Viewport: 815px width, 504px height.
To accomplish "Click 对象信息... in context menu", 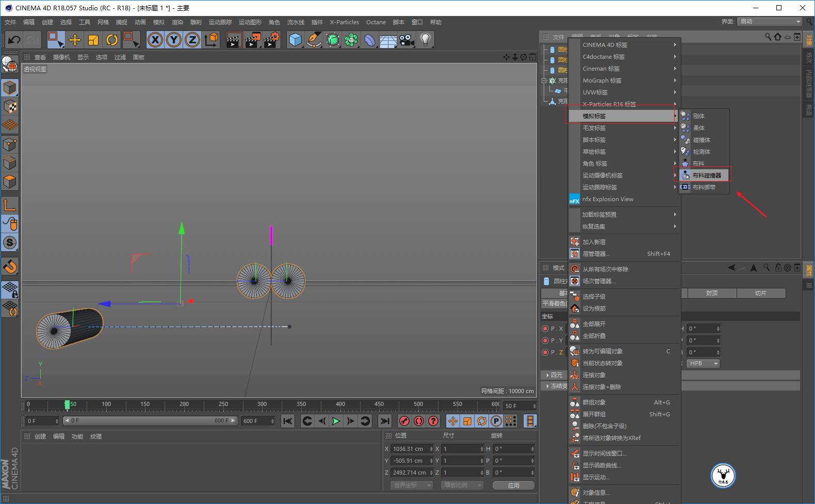I will [624, 493].
